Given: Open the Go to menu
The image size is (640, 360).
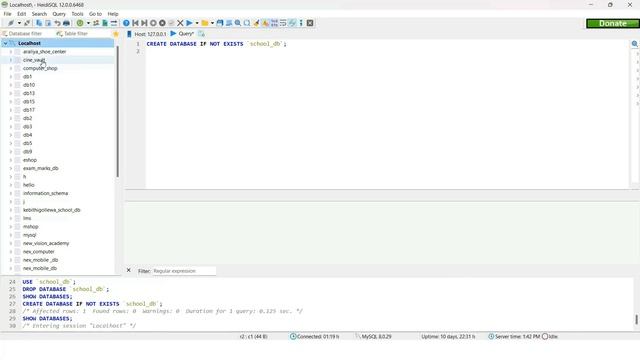Looking at the screenshot, I should tap(95, 14).
